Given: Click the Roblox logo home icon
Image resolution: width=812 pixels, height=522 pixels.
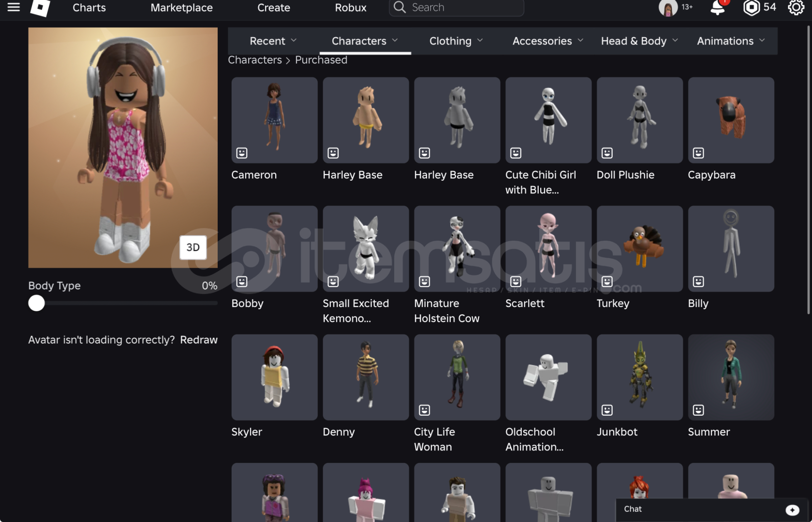Looking at the screenshot, I should click(40, 7).
